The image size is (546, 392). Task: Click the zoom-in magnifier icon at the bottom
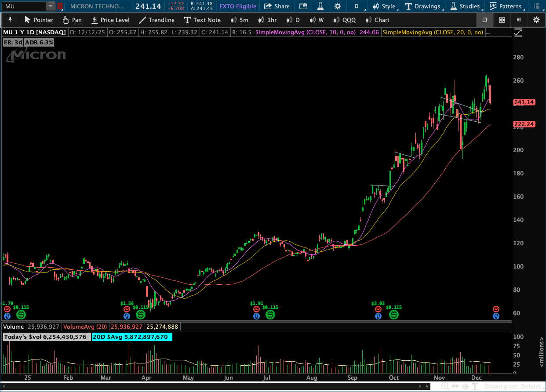pyautogui.click(x=445, y=386)
